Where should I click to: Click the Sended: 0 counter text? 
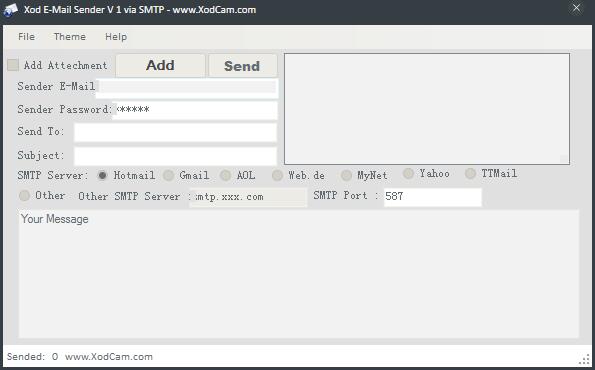tap(32, 357)
